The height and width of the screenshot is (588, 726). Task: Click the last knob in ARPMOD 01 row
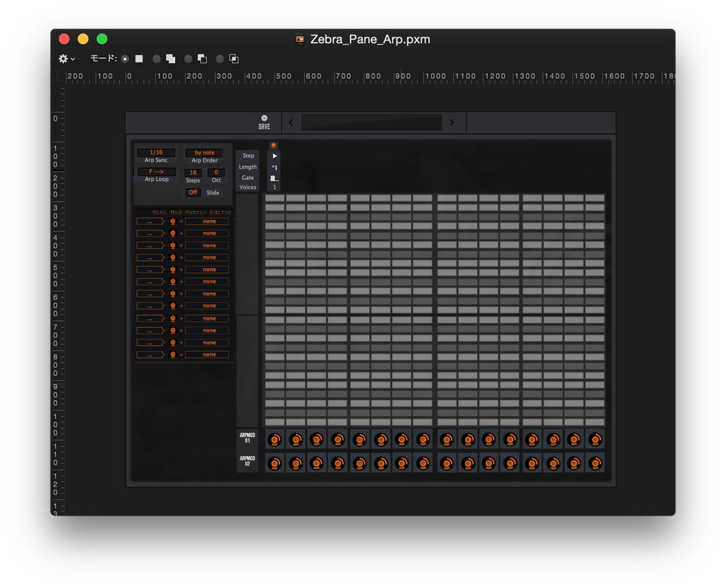(596, 439)
